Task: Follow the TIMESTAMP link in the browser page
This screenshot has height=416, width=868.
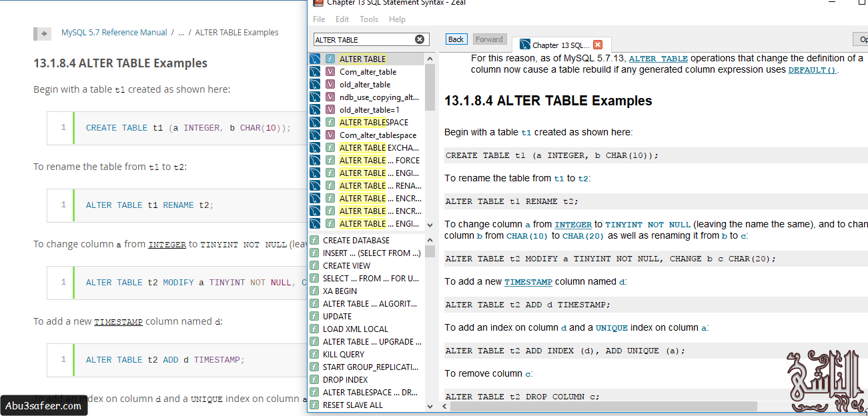Action: point(118,322)
